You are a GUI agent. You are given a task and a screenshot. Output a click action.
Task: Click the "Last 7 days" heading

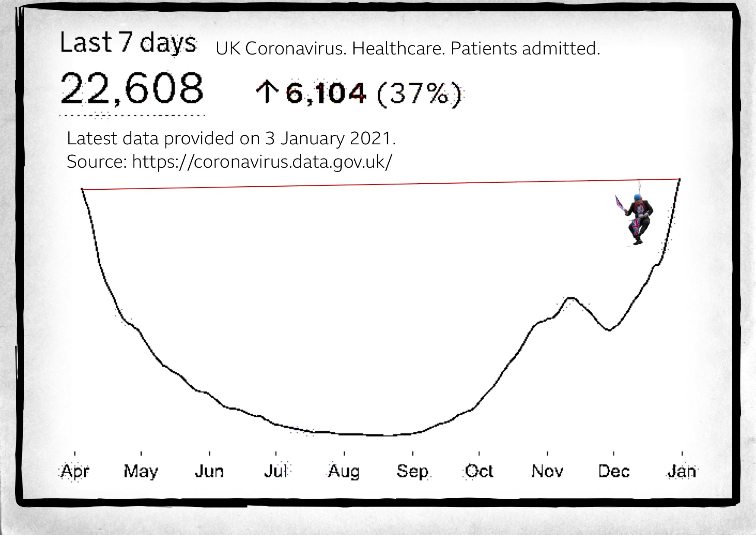(x=128, y=43)
